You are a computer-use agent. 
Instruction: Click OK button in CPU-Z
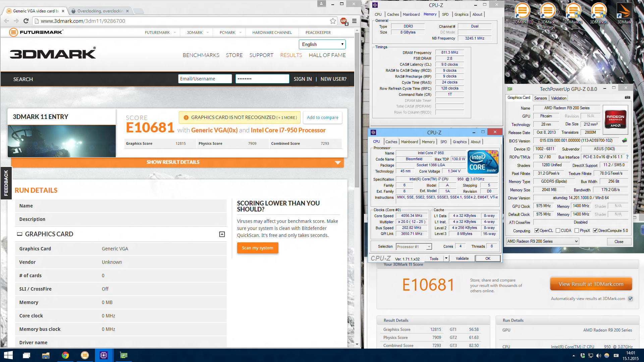[x=488, y=258]
